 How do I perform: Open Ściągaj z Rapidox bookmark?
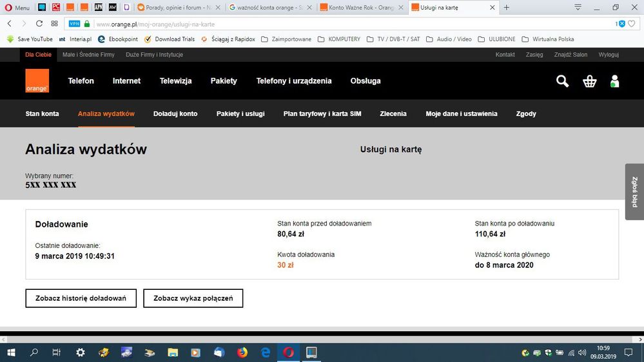point(228,39)
